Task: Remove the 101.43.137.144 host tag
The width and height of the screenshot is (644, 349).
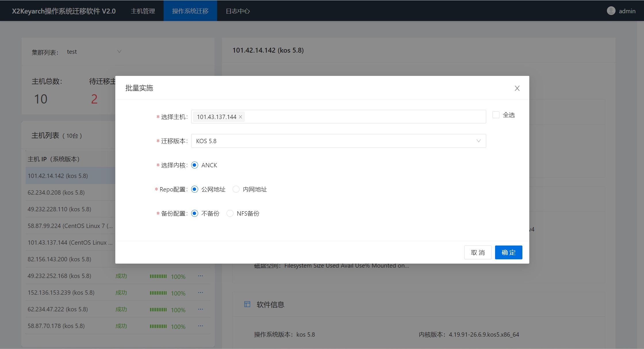Action: pos(241,117)
